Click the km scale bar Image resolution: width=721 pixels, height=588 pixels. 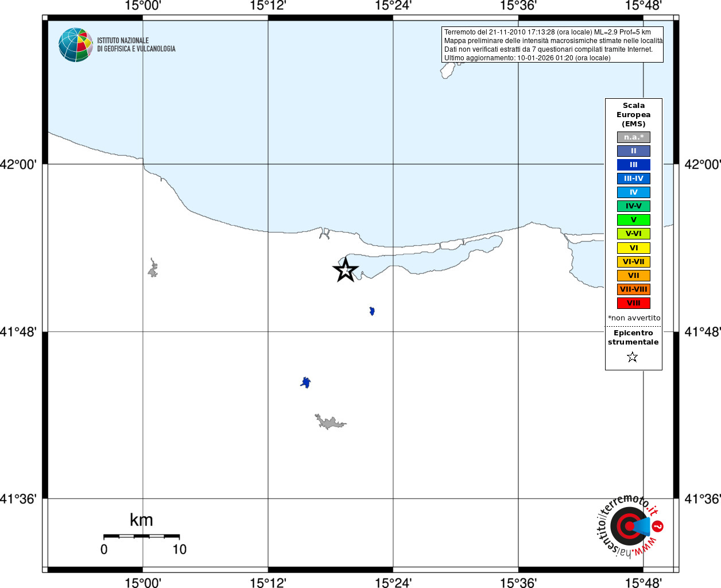pyautogui.click(x=142, y=536)
